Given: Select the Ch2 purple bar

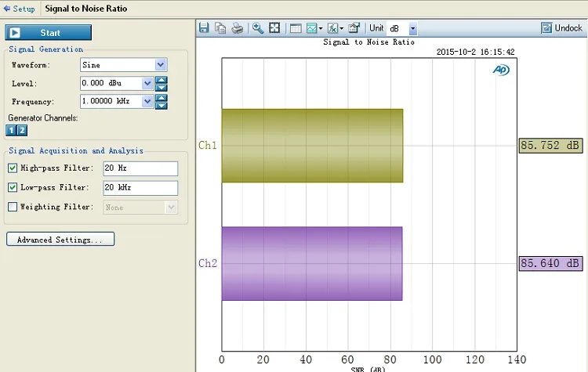Looking at the screenshot, I should (312, 263).
